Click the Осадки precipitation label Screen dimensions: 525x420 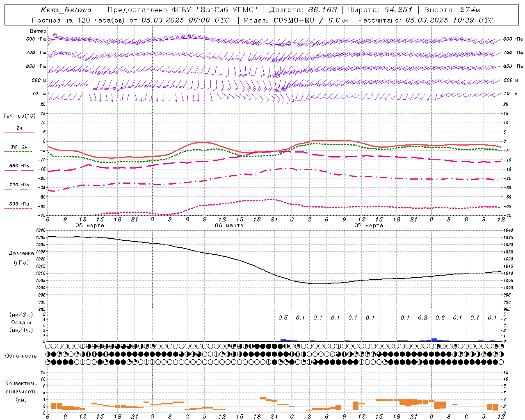point(21,322)
